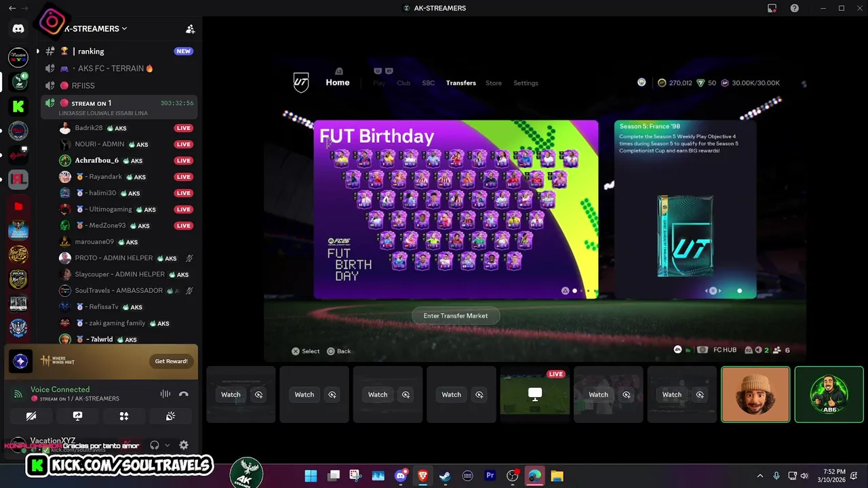The height and width of the screenshot is (488, 868).
Task: Click the Voice Connected status text
Action: tap(60, 390)
